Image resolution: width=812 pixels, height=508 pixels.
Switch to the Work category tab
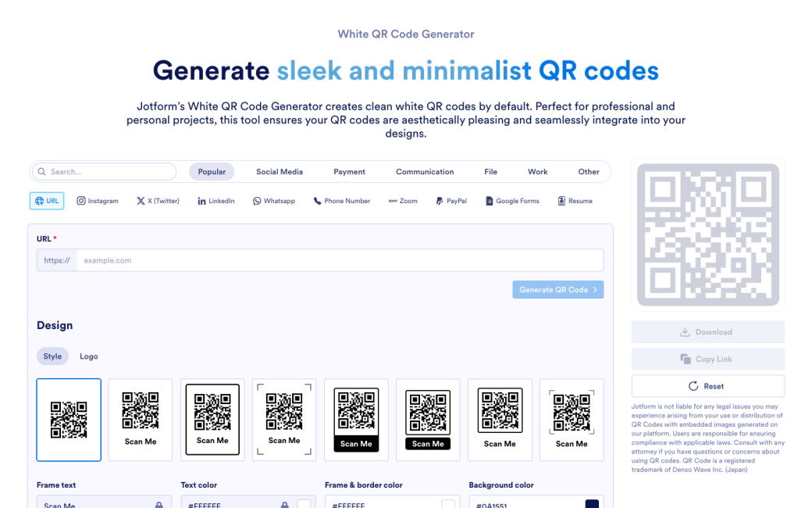(537, 172)
